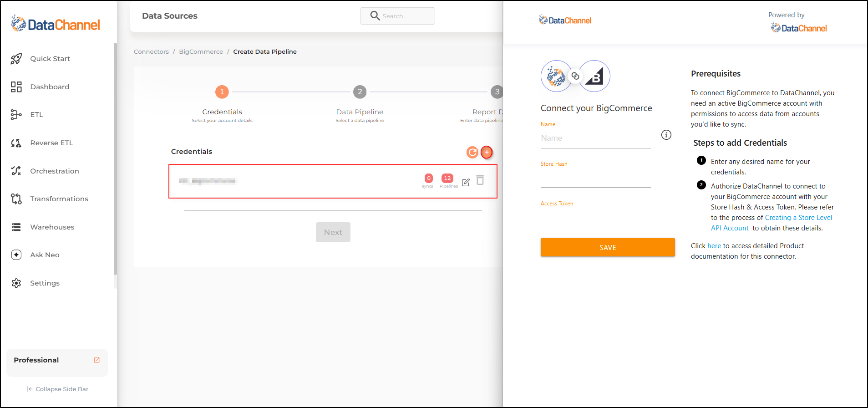Focus the Access Token input field

point(596,218)
